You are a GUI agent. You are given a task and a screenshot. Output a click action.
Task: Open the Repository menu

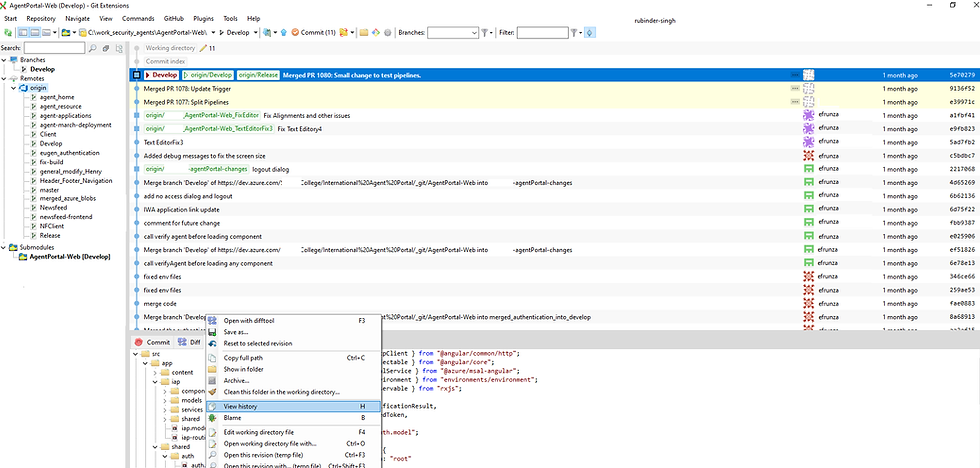click(41, 19)
